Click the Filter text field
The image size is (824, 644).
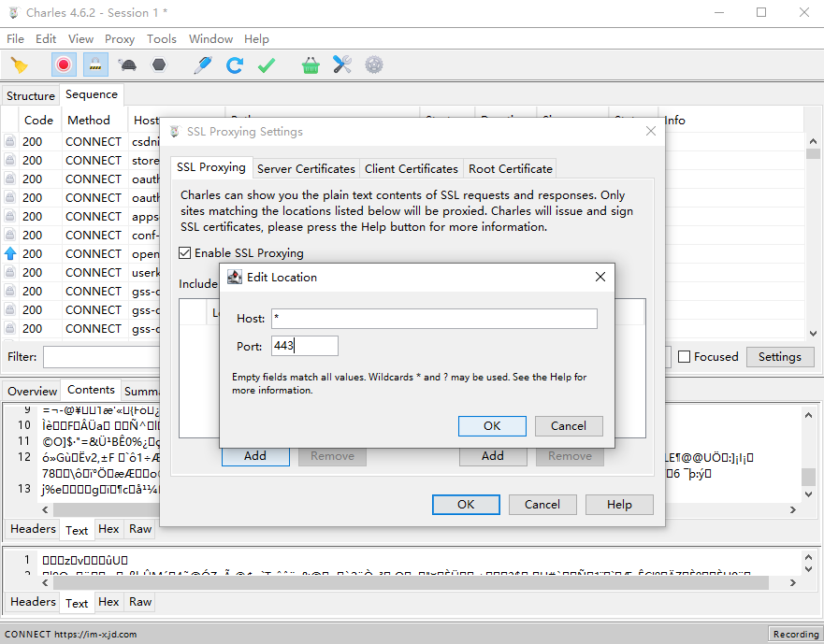101,357
